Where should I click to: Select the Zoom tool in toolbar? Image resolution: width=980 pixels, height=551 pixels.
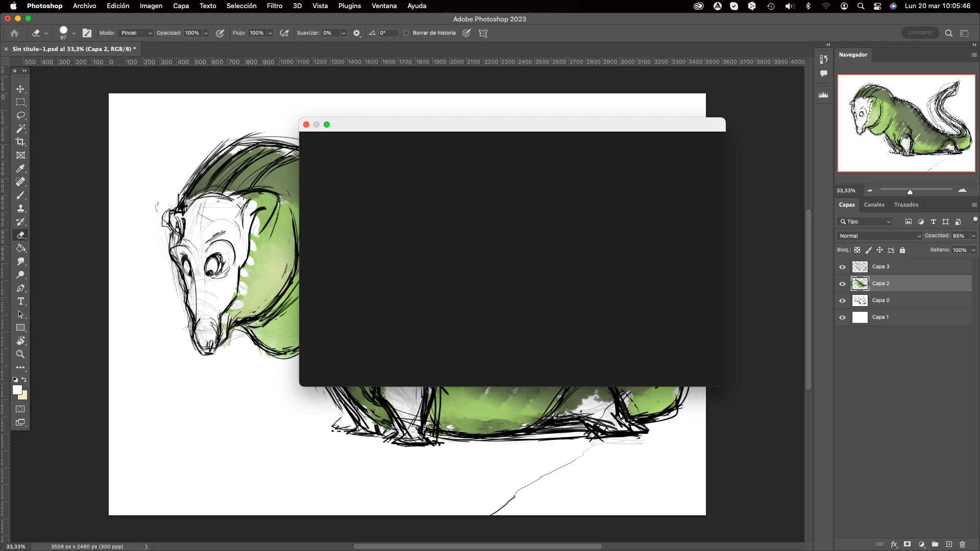point(20,354)
